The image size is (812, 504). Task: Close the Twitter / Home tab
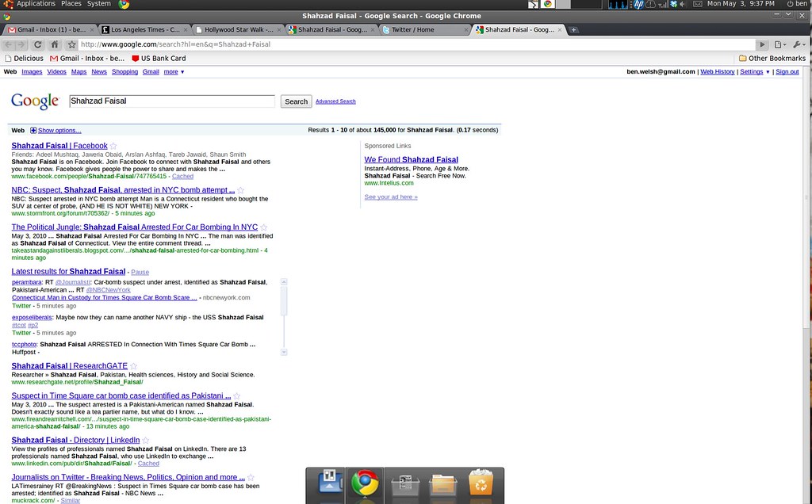(465, 30)
